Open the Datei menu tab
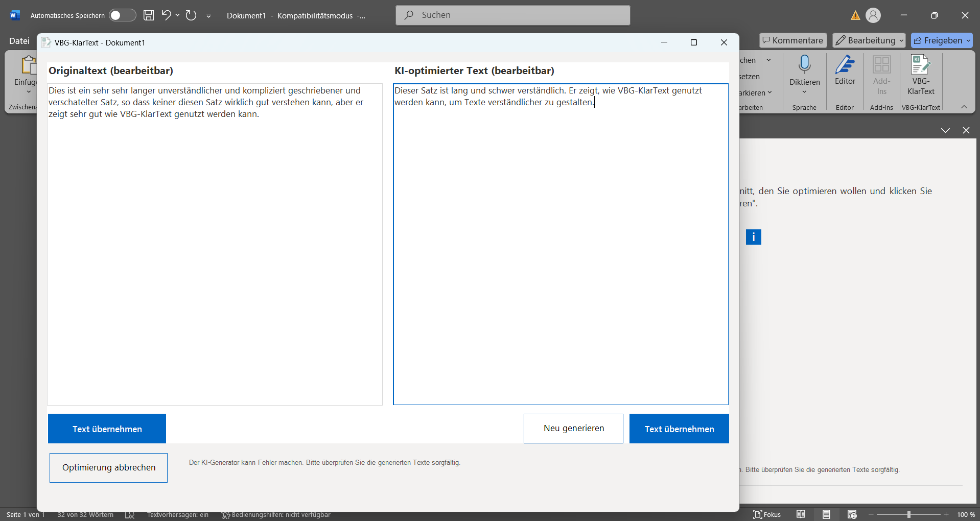This screenshot has width=980, height=521. (19, 41)
